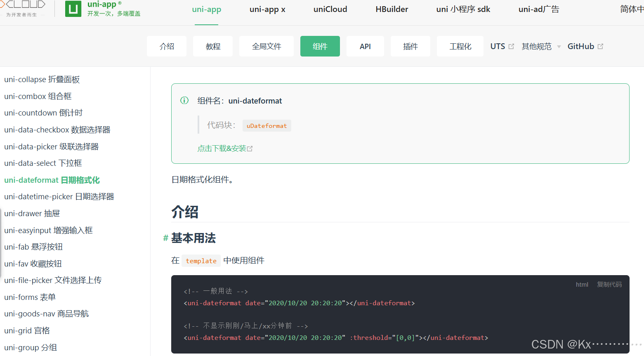Open uni-file-picker 文件选择上传 in sidebar
This screenshot has height=356, width=644.
coord(53,280)
